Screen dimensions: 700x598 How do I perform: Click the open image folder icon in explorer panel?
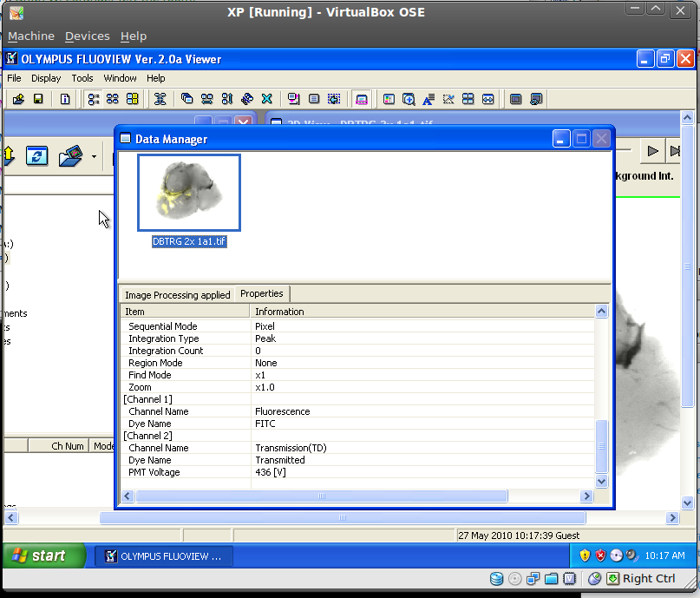click(x=71, y=156)
